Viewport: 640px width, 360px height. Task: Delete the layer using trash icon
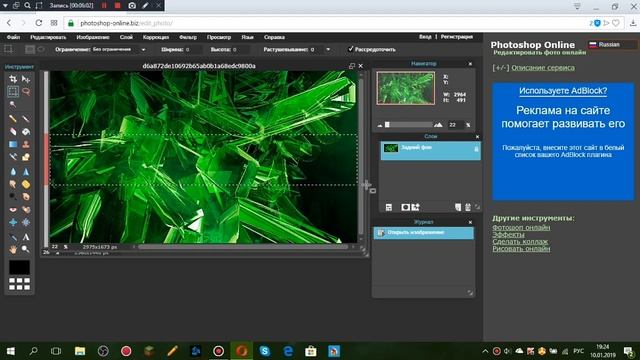(468, 207)
